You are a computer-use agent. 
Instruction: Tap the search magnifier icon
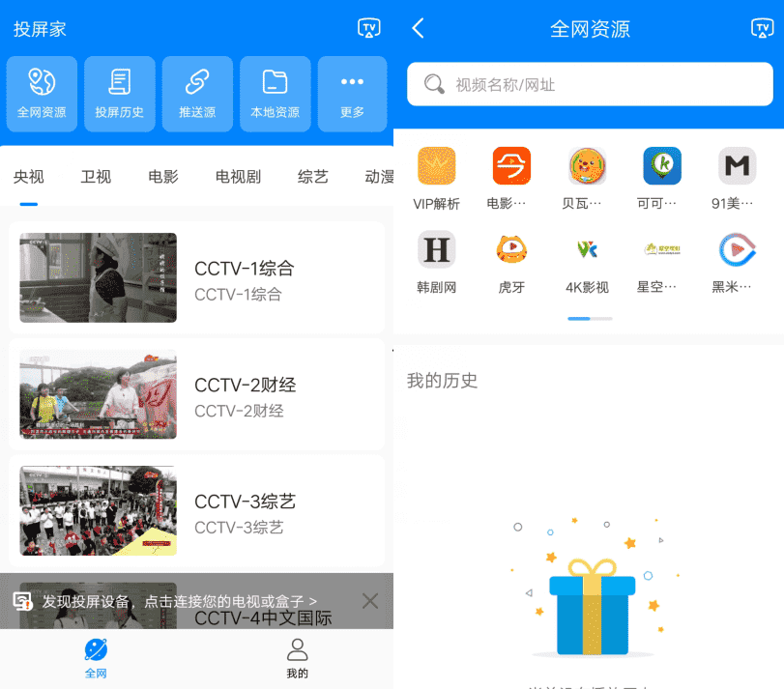coord(434,84)
